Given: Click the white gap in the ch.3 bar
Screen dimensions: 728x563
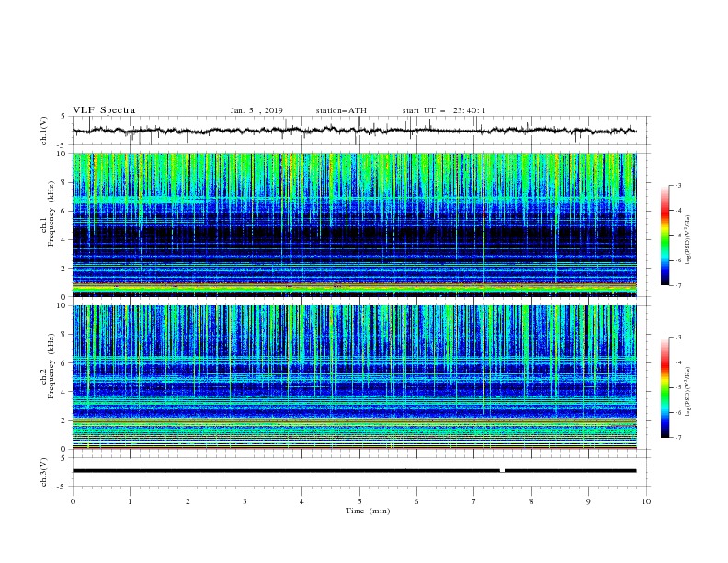Looking at the screenshot, I should (x=503, y=471).
